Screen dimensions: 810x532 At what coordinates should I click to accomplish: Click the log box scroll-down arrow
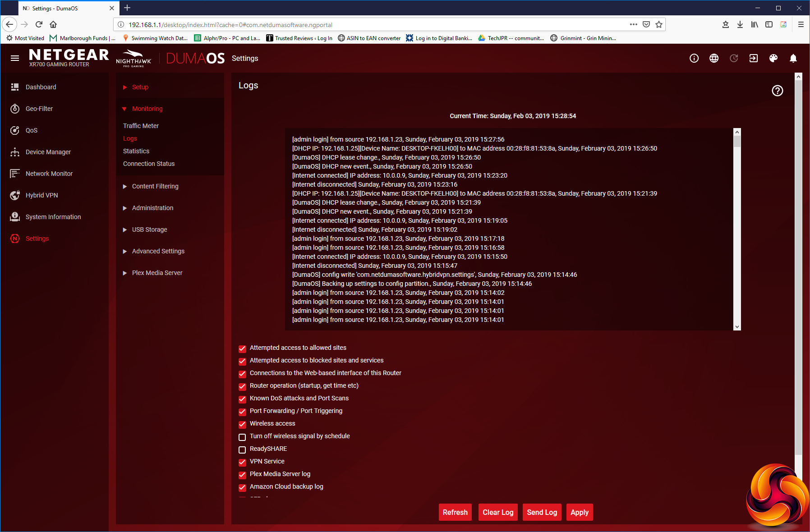click(737, 327)
